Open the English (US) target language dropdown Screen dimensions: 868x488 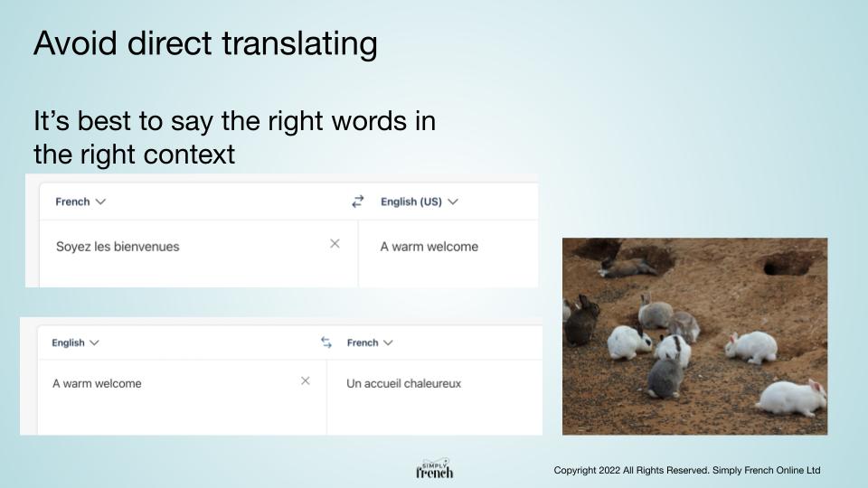coord(420,202)
